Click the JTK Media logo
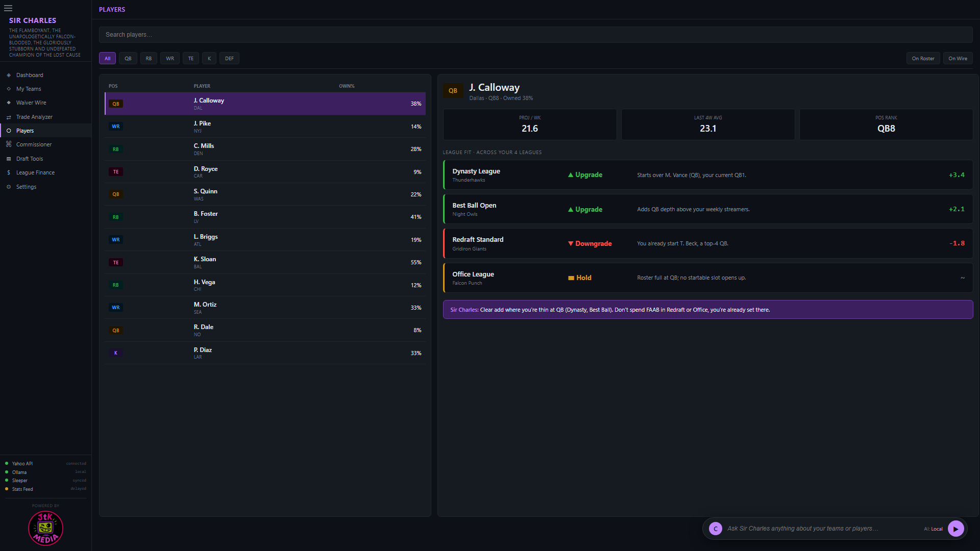 pos(45,528)
